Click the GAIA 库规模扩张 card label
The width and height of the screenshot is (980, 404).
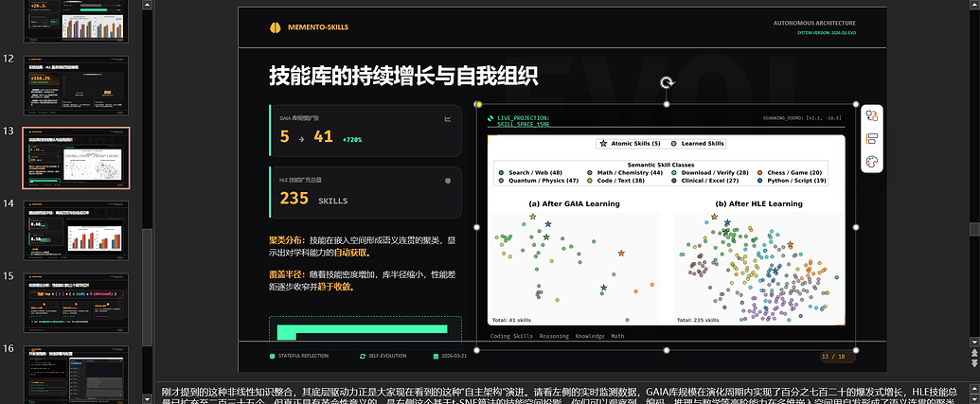pos(299,118)
